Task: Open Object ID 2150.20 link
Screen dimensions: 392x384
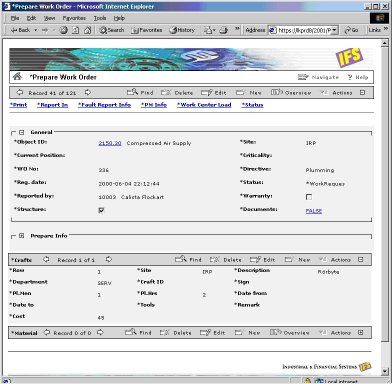Action: (110, 143)
